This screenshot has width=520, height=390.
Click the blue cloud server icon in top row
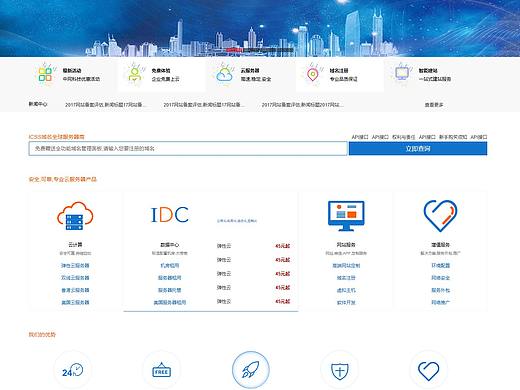pyautogui.click(x=224, y=74)
